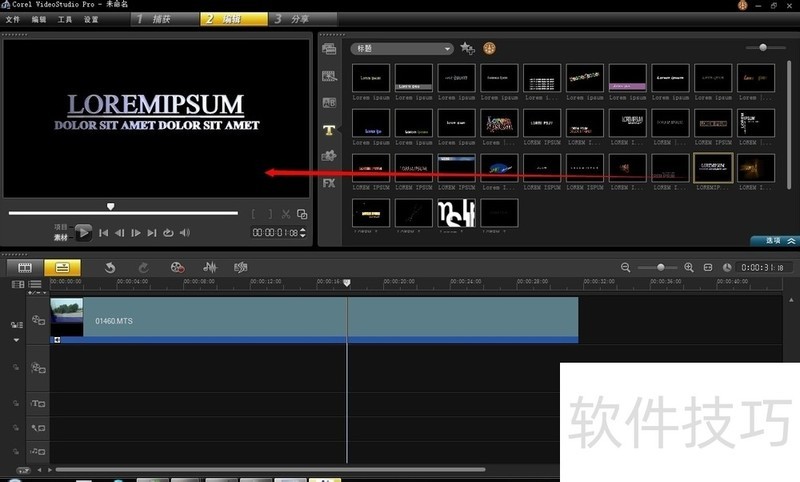Click the music track button icon
800x482 pixels.
(x=38, y=451)
